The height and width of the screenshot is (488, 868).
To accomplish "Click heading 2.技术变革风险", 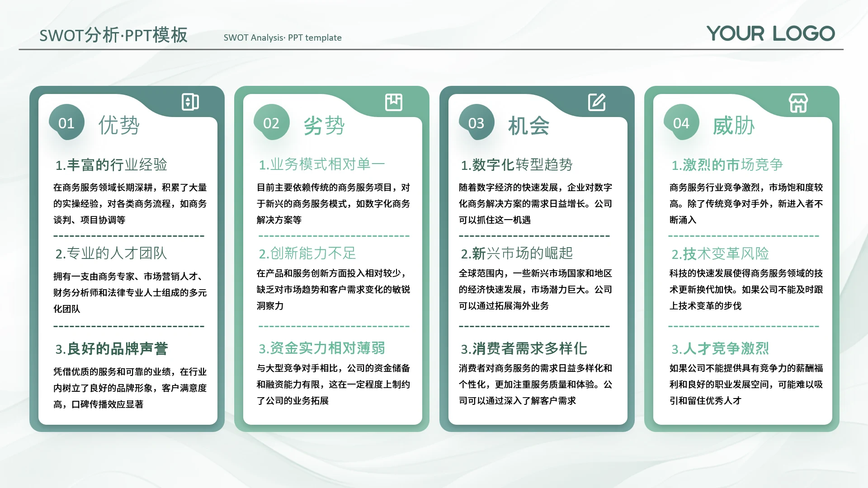I will point(720,253).
